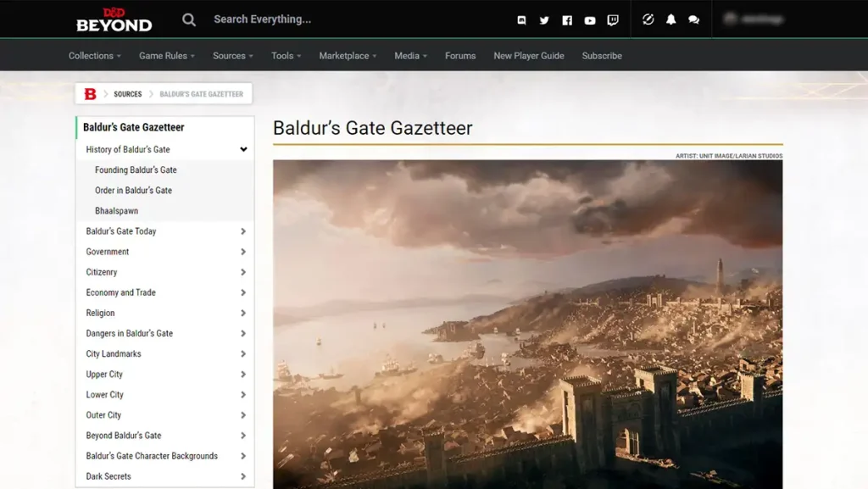Open the YouTube icon in header

(x=590, y=20)
